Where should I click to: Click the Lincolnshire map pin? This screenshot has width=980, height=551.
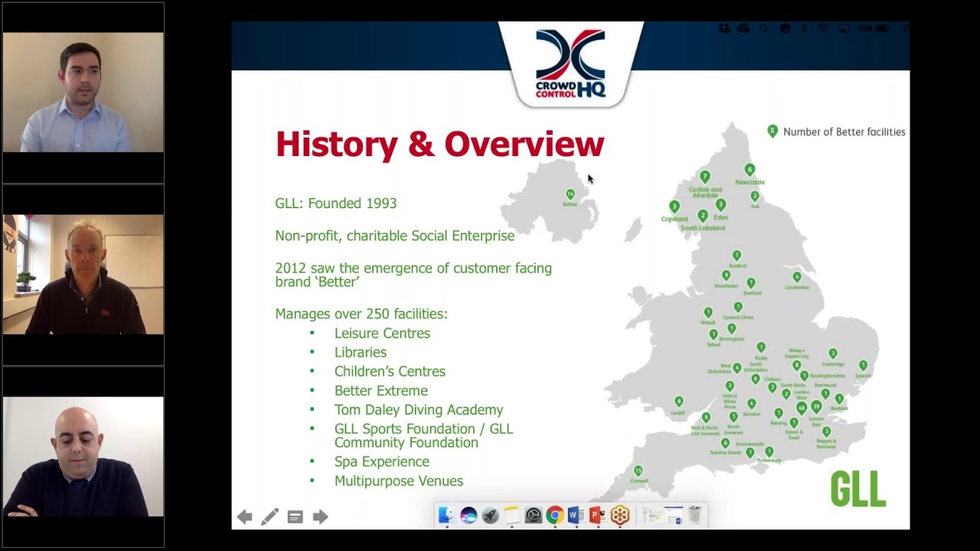coord(797,277)
